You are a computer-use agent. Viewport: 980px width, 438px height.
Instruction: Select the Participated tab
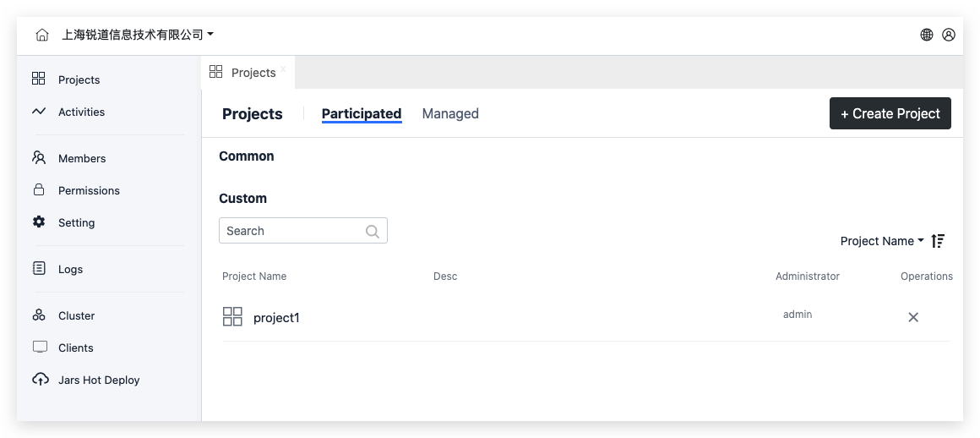(361, 113)
